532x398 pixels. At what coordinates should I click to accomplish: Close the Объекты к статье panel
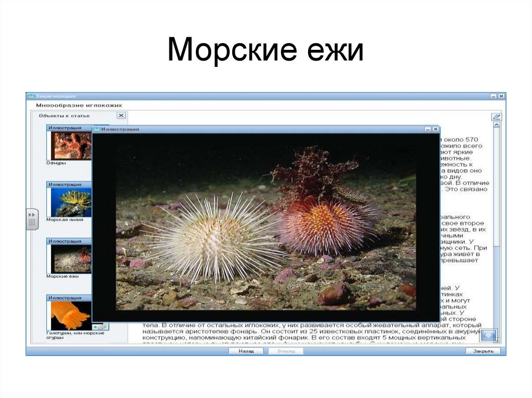(x=120, y=115)
